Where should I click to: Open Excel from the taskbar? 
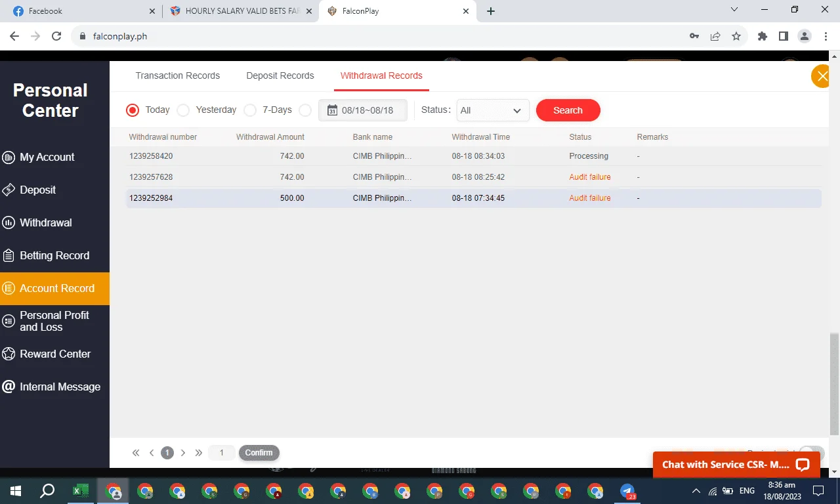point(80,491)
